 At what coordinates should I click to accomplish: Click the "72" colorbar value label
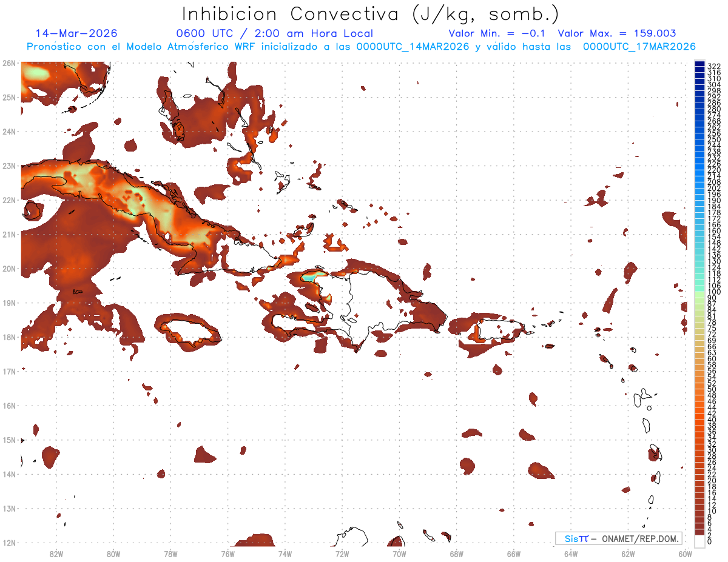[712, 335]
